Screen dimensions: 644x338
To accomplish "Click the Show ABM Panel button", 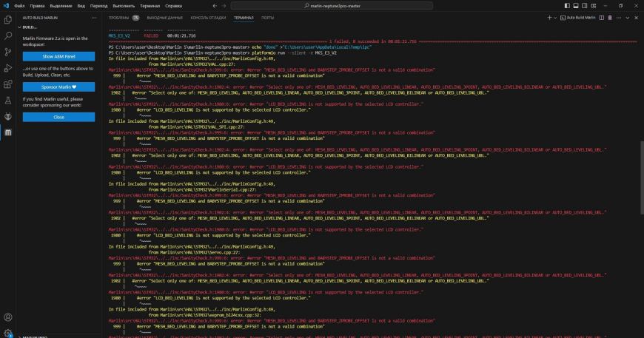I will click(58, 56).
